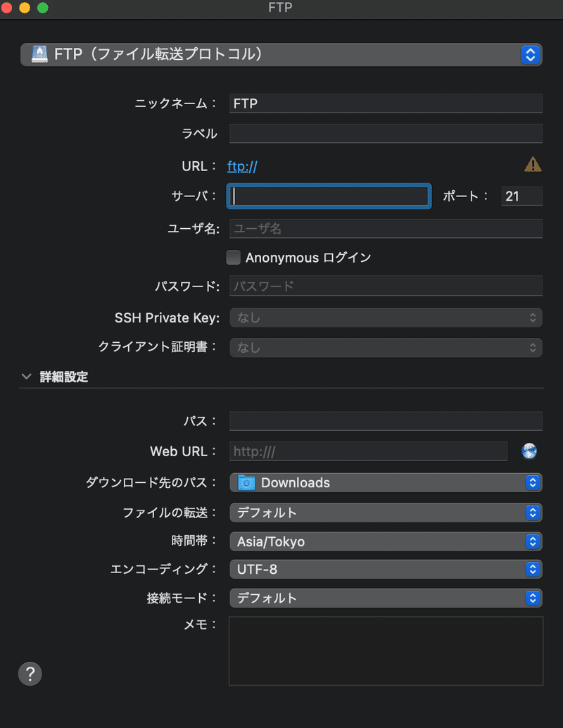Click the ポート field showing 21
563x728 pixels.
coord(521,196)
